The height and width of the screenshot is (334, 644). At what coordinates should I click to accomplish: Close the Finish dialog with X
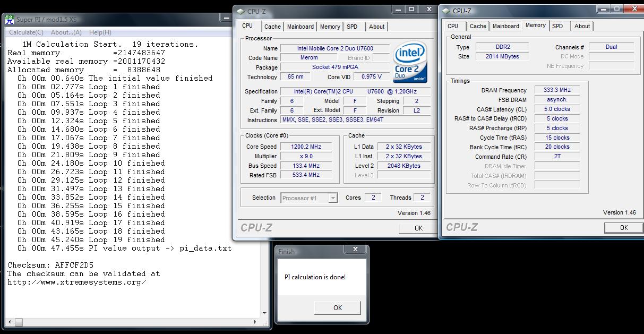pos(355,250)
